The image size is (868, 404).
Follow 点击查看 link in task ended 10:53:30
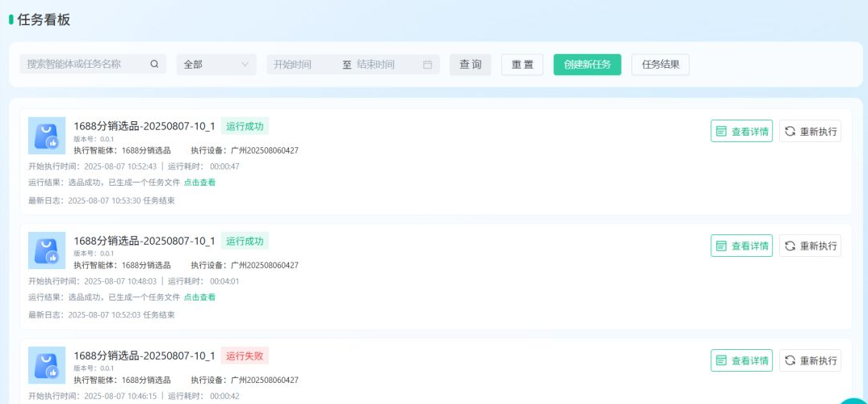199,183
